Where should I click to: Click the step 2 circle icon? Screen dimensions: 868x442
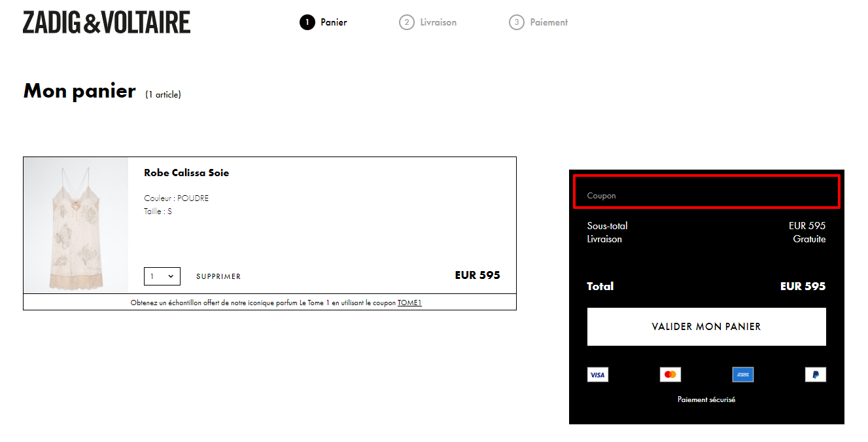pyautogui.click(x=407, y=22)
